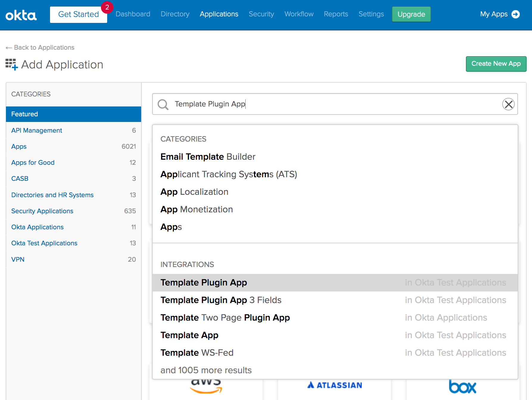Select Directories and HR Systems category
Viewport: 532px width, 400px height.
[74, 195]
